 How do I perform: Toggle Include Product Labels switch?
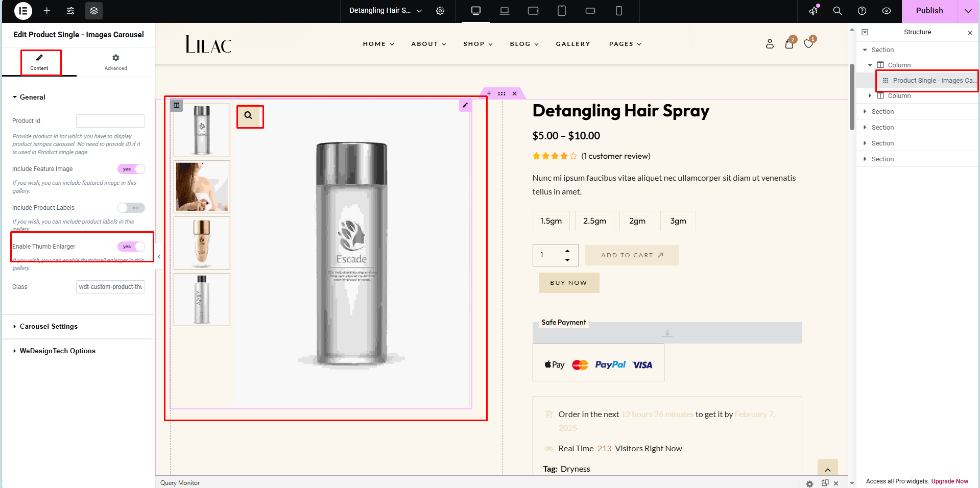(x=131, y=208)
